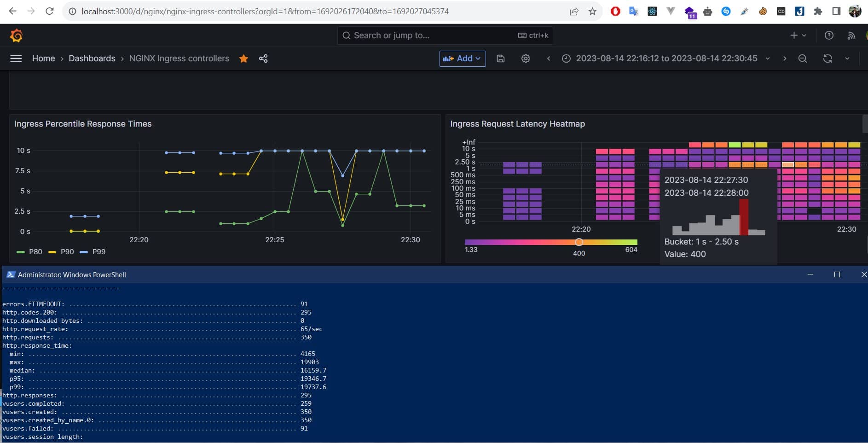Focus the Search or jump to field
The width and height of the screenshot is (868, 443).
[x=445, y=35]
